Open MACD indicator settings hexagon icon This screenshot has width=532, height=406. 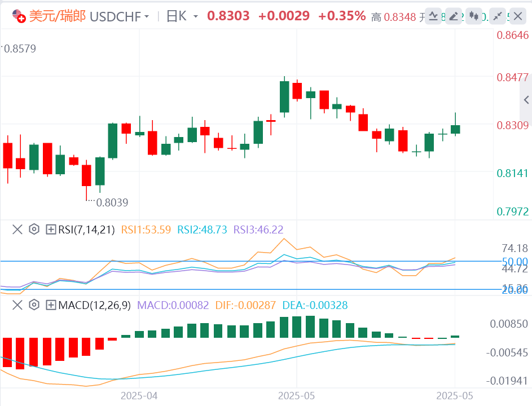pyautogui.click(x=34, y=305)
